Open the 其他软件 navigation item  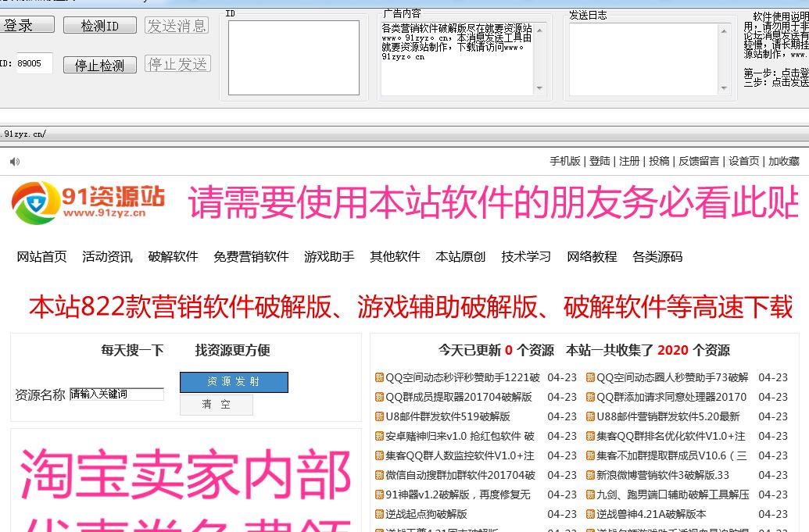point(395,256)
